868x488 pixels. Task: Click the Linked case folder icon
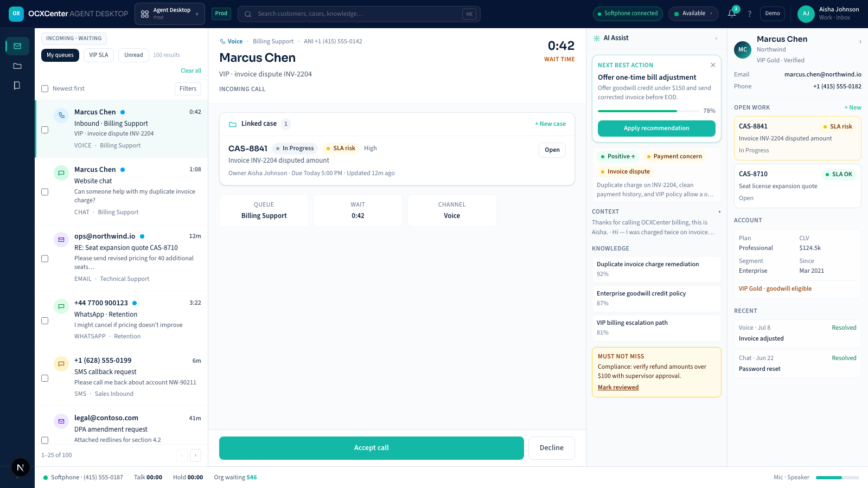coord(233,124)
